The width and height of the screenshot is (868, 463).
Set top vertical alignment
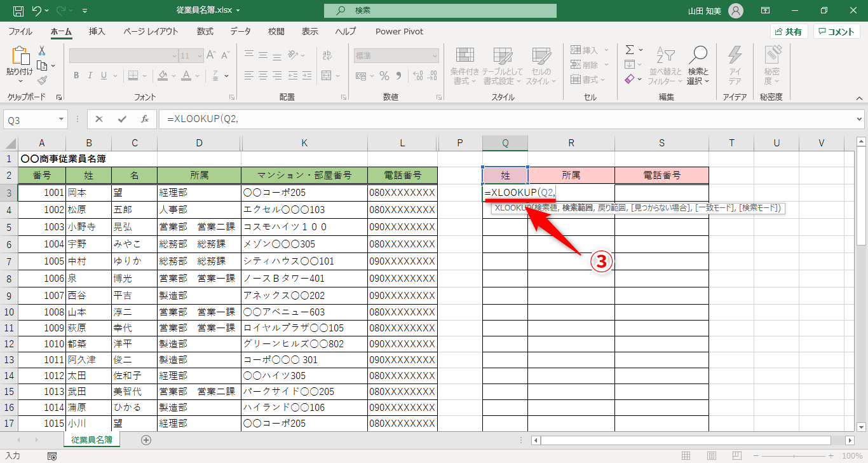click(x=249, y=55)
